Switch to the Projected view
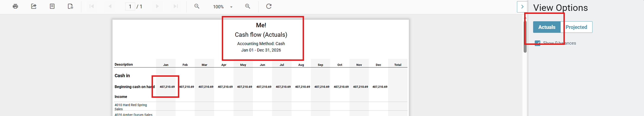 coord(576,27)
